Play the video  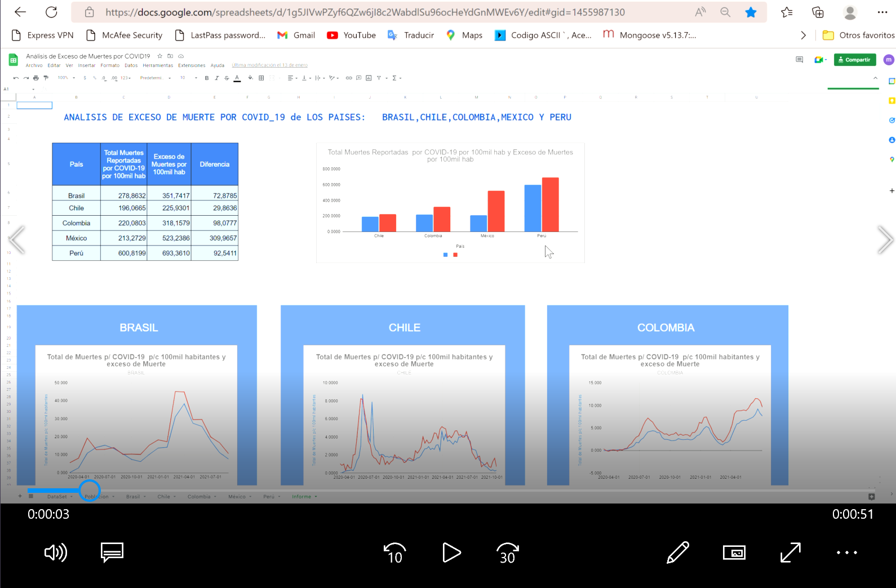[451, 553]
